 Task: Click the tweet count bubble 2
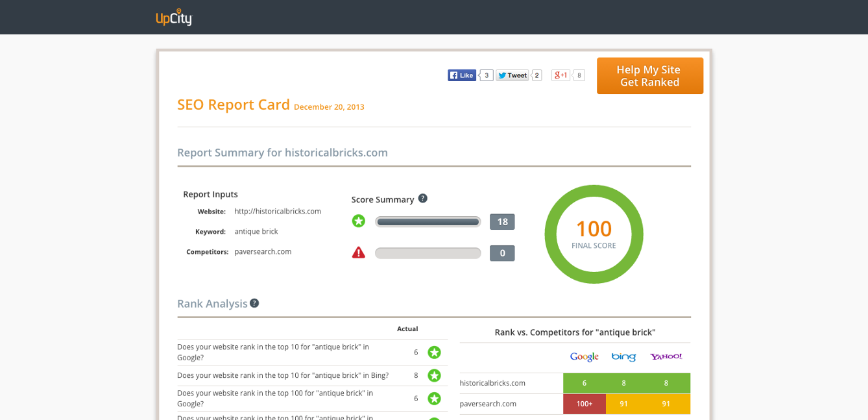tap(536, 75)
